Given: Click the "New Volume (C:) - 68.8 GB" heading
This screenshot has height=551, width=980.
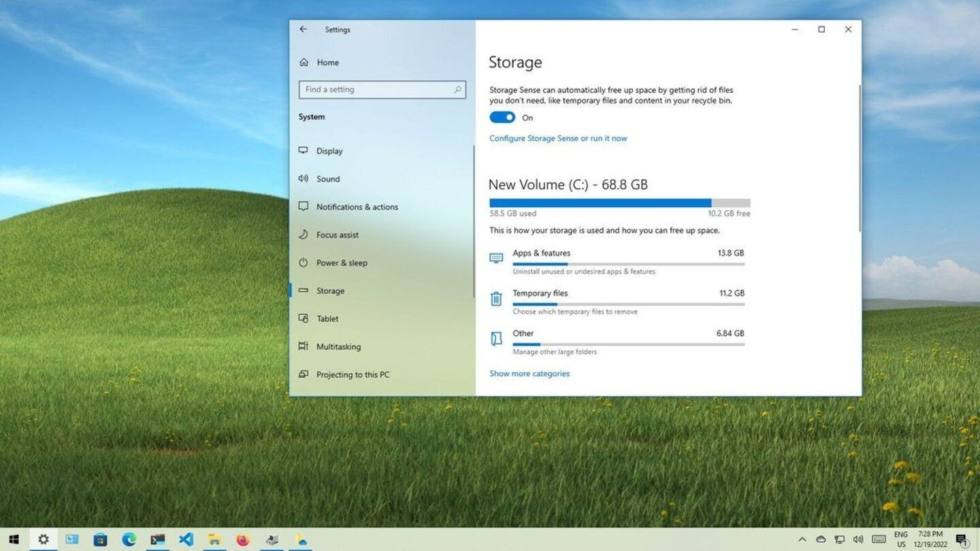Looking at the screenshot, I should (x=568, y=184).
